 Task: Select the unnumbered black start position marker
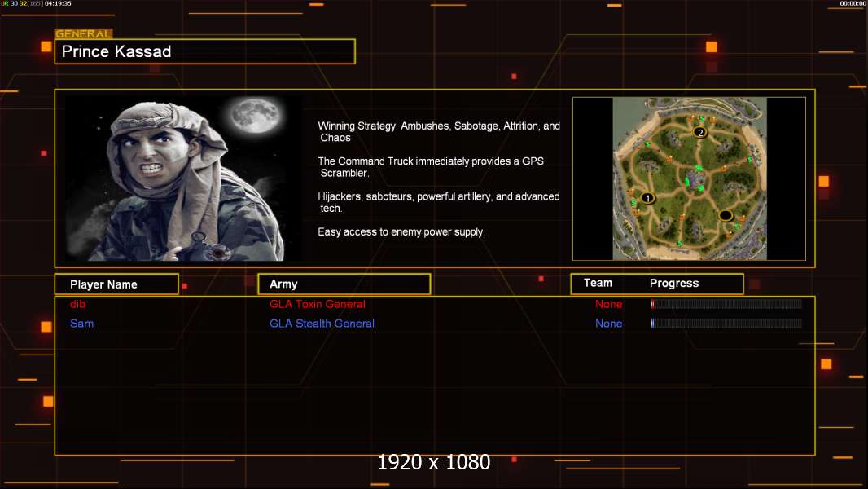726,215
